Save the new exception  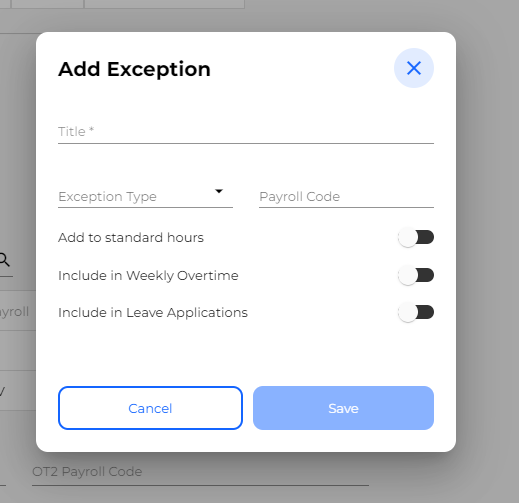pos(343,408)
